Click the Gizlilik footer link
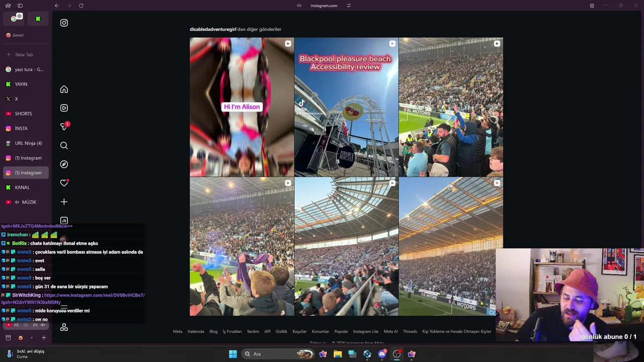The height and width of the screenshot is (362, 644). (x=281, y=331)
